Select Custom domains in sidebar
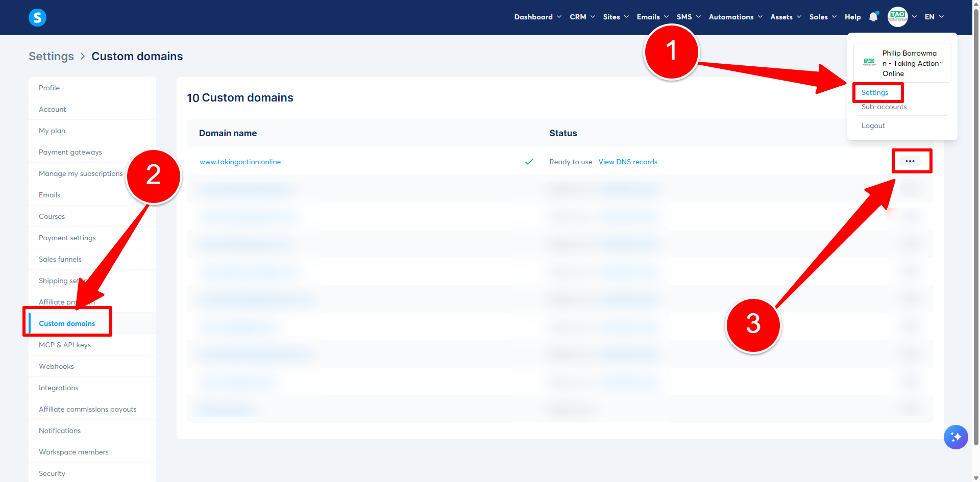980x482 pixels. tap(92, 323)
